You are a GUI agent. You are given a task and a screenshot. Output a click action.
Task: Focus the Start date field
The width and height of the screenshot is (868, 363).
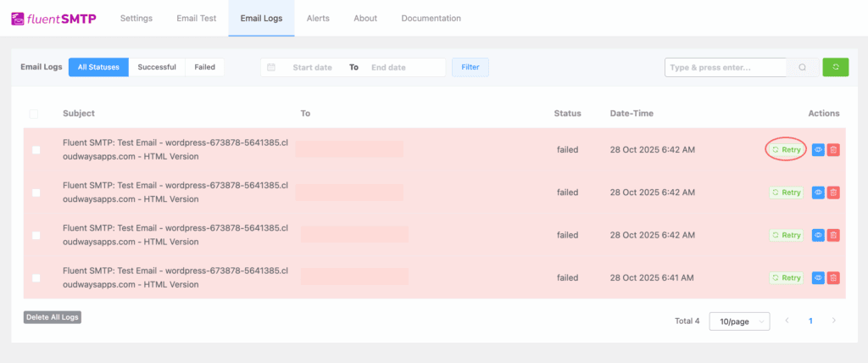point(312,68)
